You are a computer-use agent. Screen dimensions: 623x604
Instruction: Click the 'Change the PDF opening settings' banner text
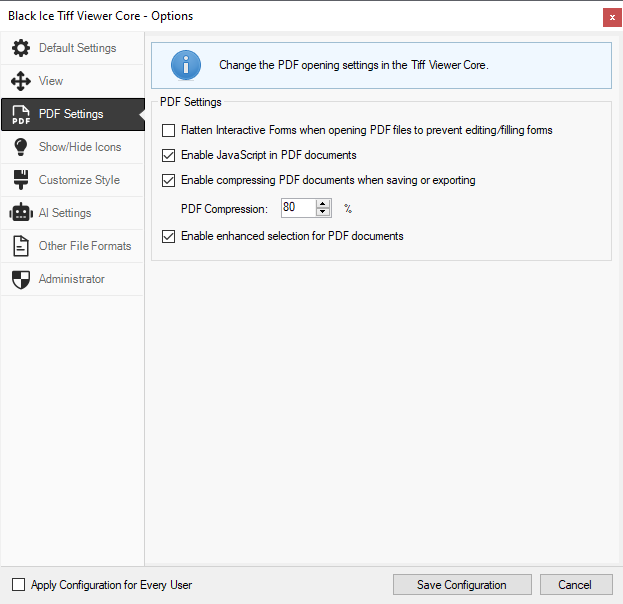point(354,65)
